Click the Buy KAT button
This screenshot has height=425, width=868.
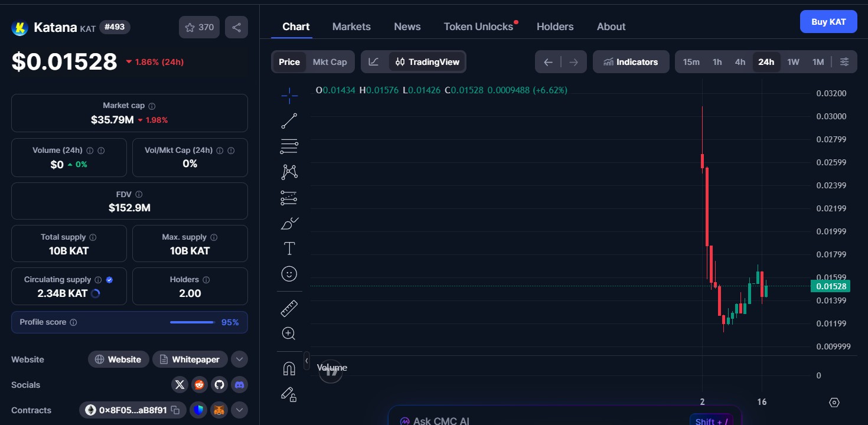pyautogui.click(x=828, y=21)
